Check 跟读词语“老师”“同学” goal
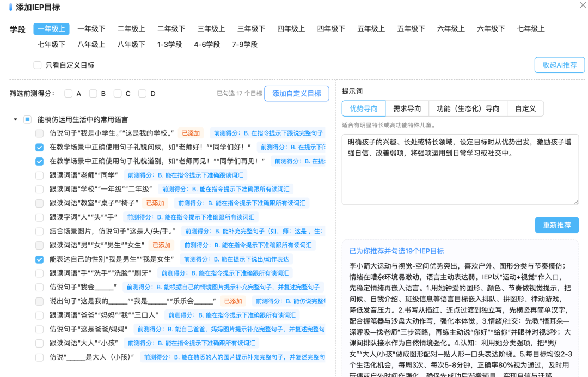Image resolution: width=588 pixels, height=377 pixels. tap(39, 175)
